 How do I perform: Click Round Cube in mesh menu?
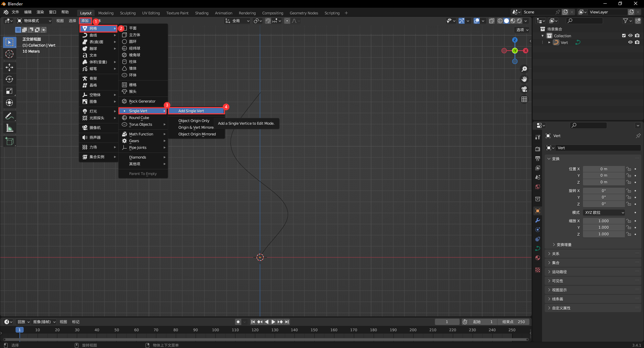(x=139, y=118)
